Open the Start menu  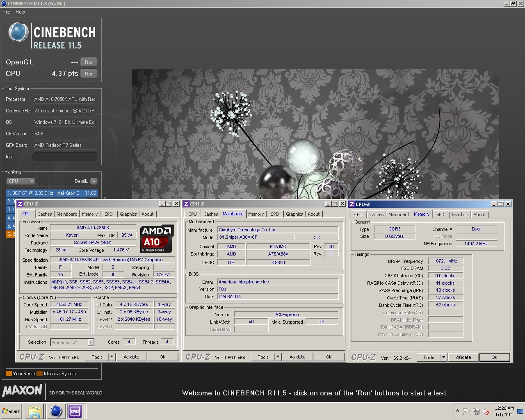[11, 411]
